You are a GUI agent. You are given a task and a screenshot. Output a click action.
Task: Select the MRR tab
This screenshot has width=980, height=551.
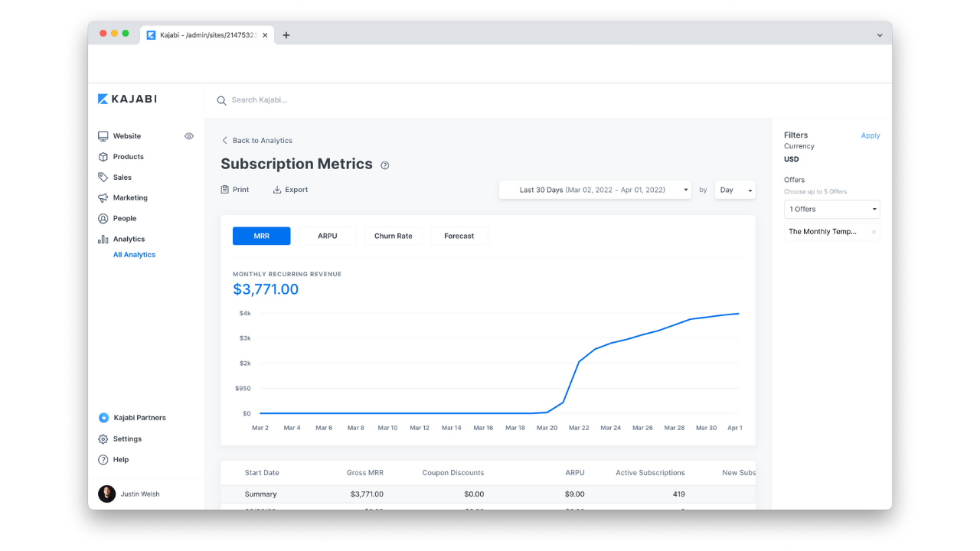tap(262, 236)
